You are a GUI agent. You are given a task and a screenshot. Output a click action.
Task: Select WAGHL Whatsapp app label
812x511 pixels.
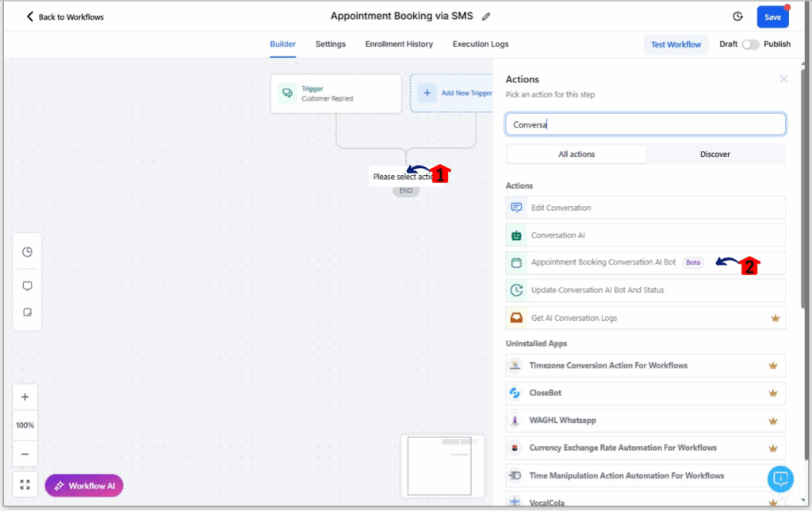coord(562,420)
